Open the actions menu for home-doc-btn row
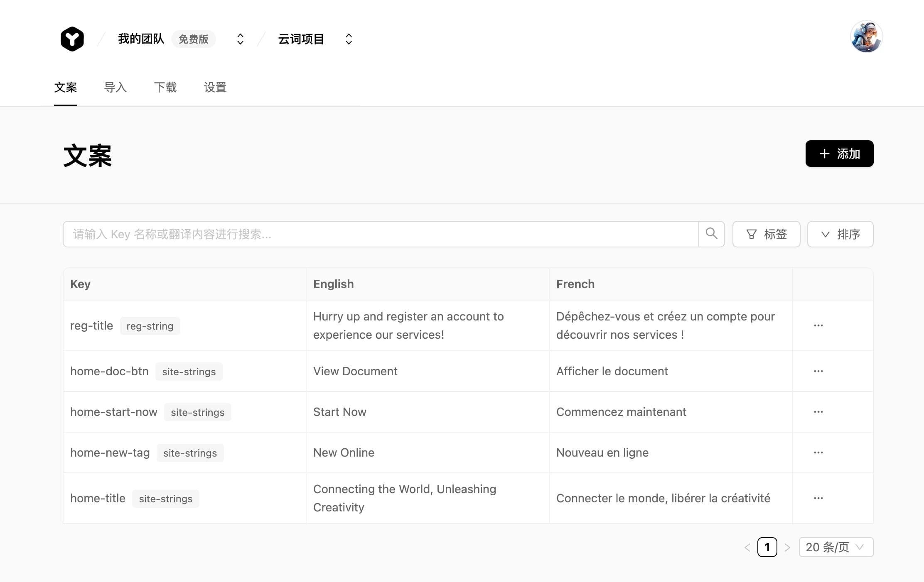 point(818,371)
